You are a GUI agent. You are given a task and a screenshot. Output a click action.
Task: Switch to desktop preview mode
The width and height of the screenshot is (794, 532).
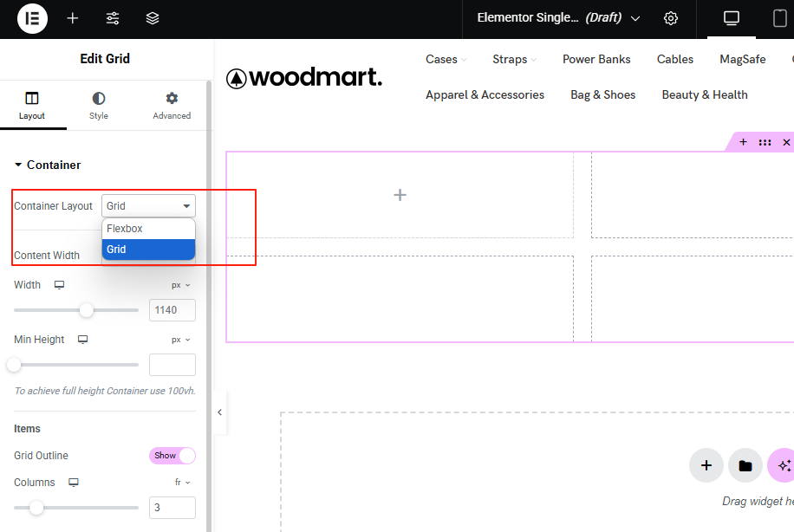(732, 18)
